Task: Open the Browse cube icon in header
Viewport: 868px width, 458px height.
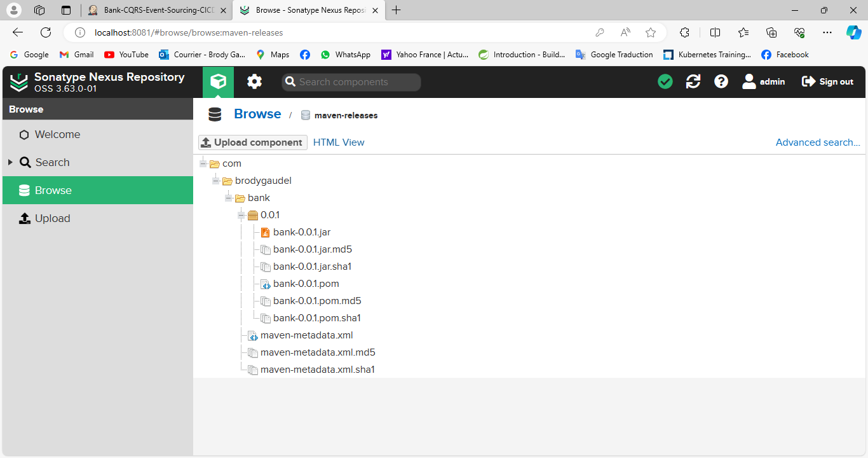Action: click(219, 82)
